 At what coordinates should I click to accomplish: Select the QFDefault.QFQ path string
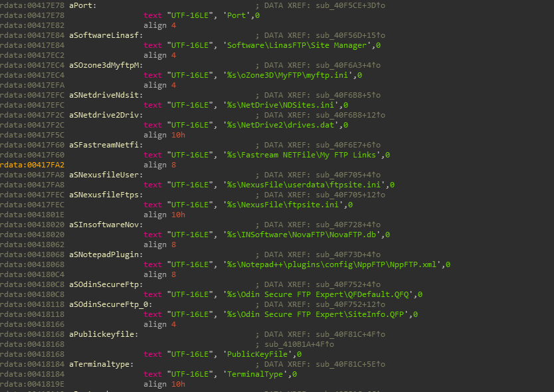tap(318, 294)
